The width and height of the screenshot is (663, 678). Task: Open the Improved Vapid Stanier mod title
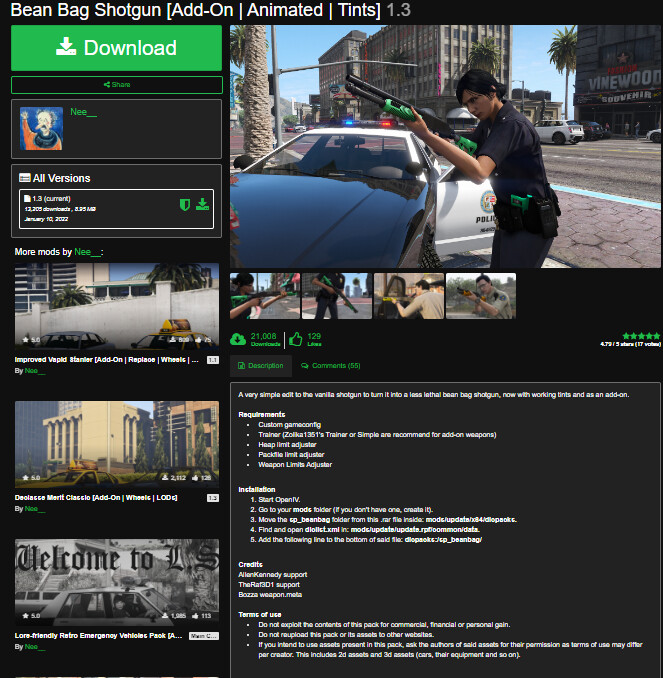pyautogui.click(x=106, y=360)
